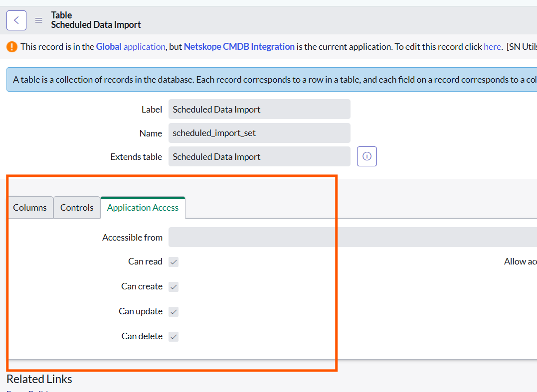Screen dimensions: 537x392
Task: Click the Extends table label
Action: tap(136, 157)
